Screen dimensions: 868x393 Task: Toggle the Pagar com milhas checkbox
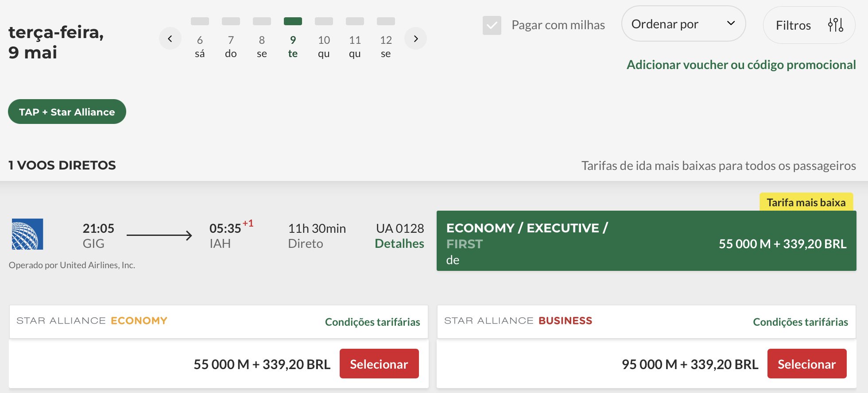click(492, 25)
